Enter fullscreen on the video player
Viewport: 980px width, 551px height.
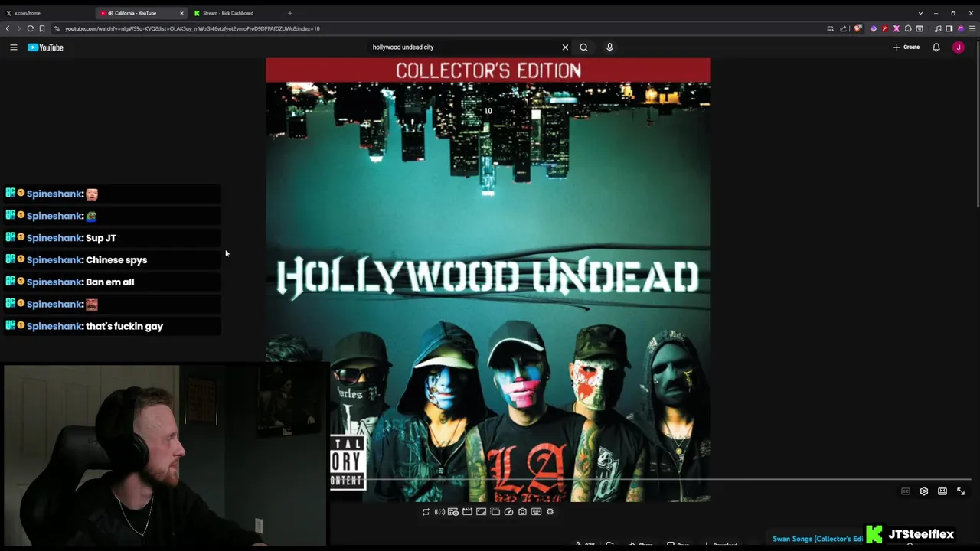coord(961,491)
